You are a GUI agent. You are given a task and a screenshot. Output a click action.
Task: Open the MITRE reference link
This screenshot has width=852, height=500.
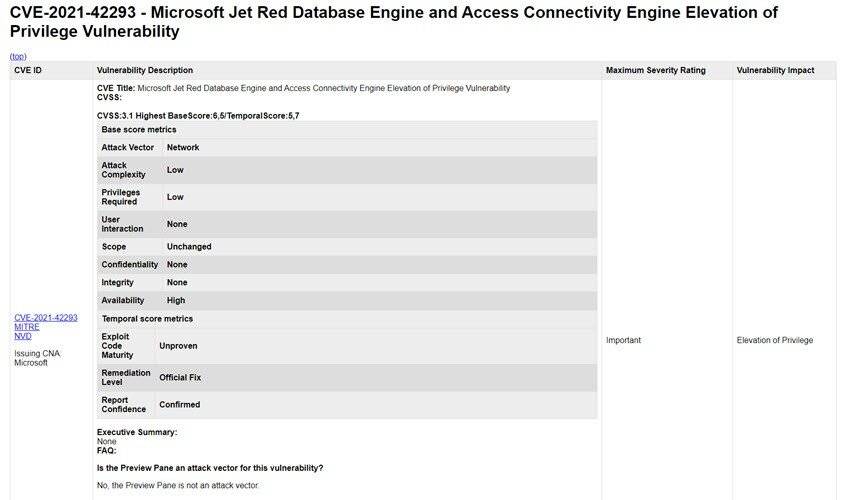pyautogui.click(x=26, y=327)
